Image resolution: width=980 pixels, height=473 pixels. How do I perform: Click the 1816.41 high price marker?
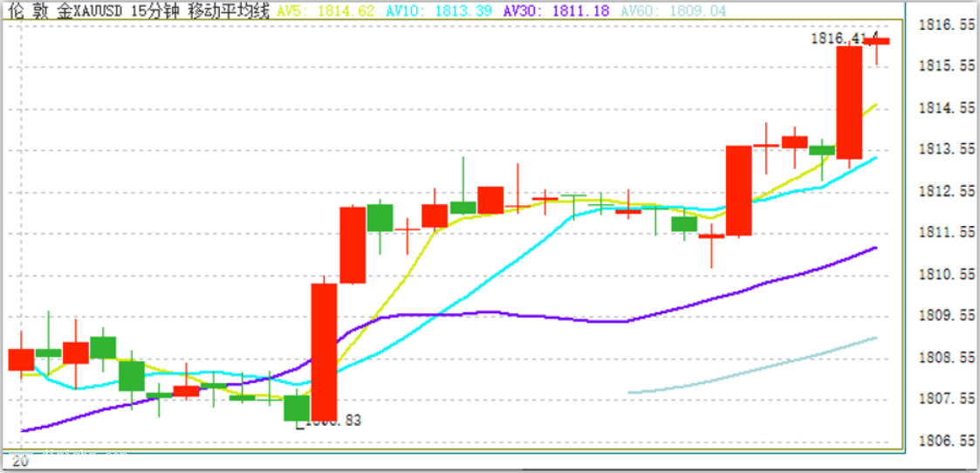pos(832,38)
